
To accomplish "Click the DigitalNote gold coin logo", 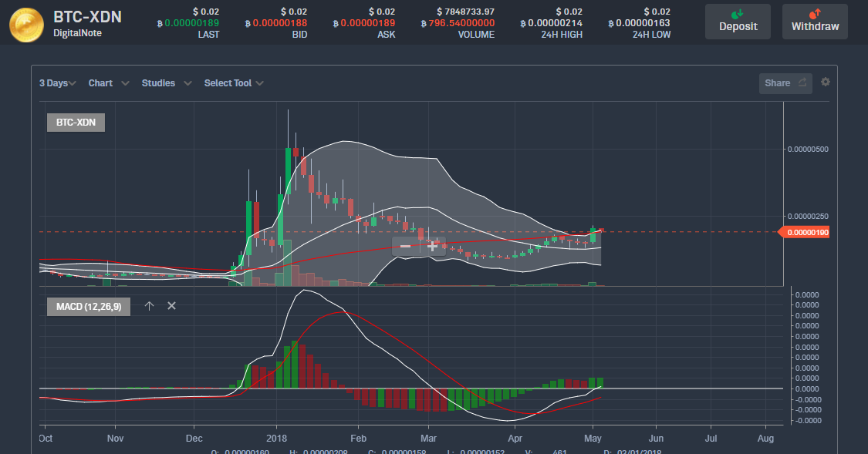I will pyautogui.click(x=26, y=25).
